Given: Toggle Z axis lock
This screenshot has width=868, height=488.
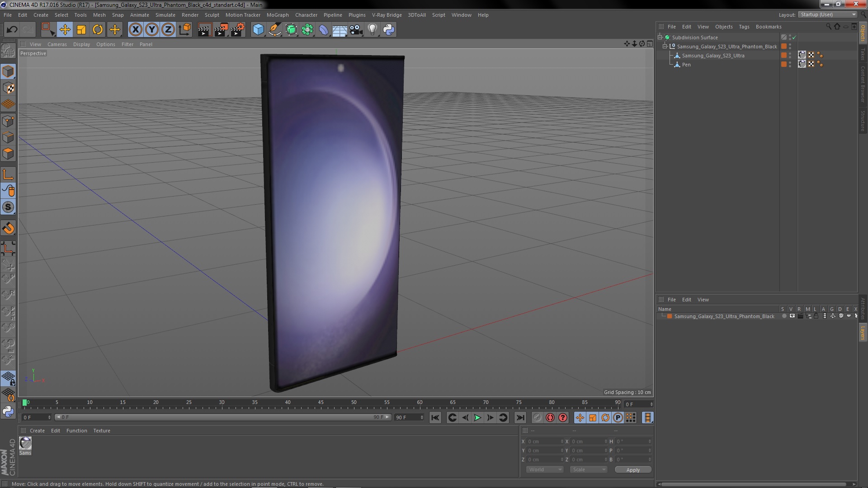Looking at the screenshot, I should [x=168, y=30].
